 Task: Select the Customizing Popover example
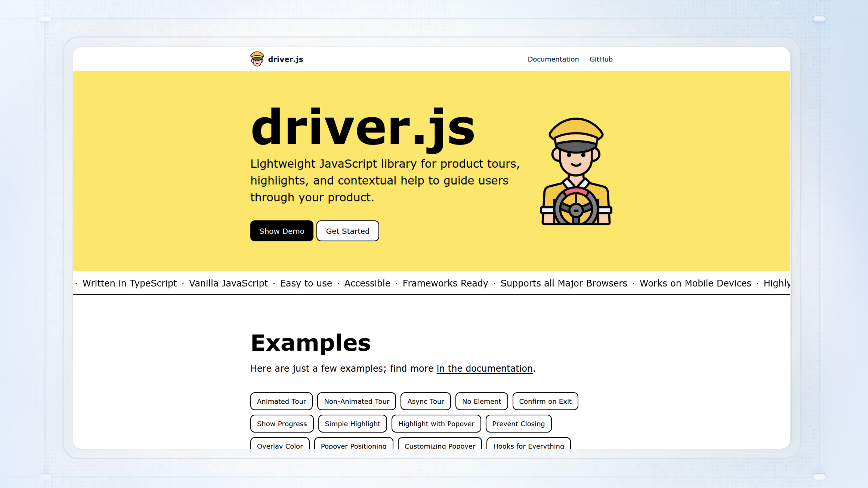[x=439, y=444]
